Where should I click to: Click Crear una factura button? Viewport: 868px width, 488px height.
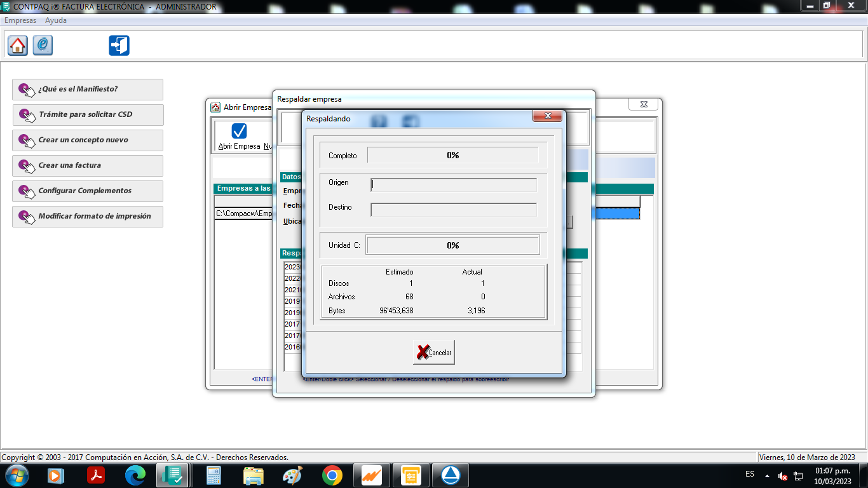88,166
